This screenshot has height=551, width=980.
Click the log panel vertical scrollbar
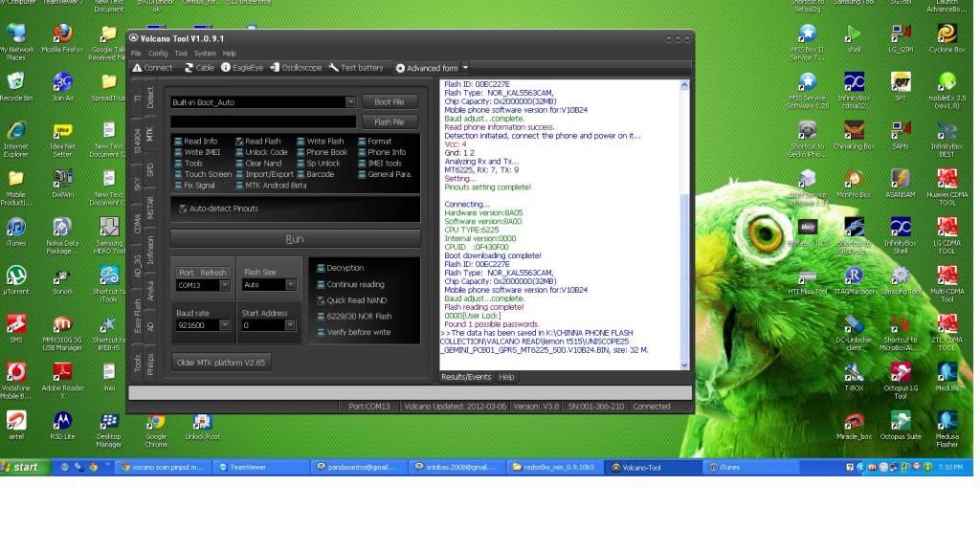(x=684, y=225)
